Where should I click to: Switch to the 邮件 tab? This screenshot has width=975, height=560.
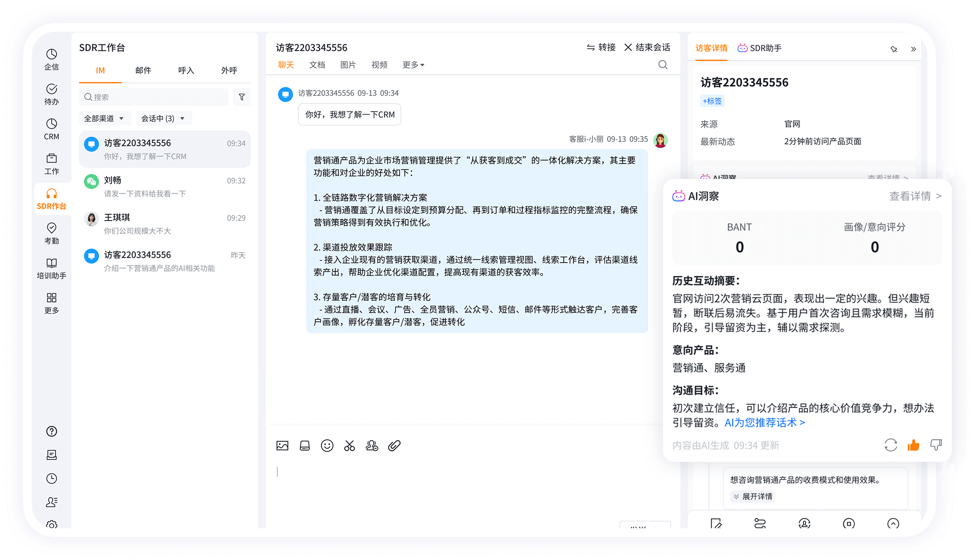pos(143,70)
